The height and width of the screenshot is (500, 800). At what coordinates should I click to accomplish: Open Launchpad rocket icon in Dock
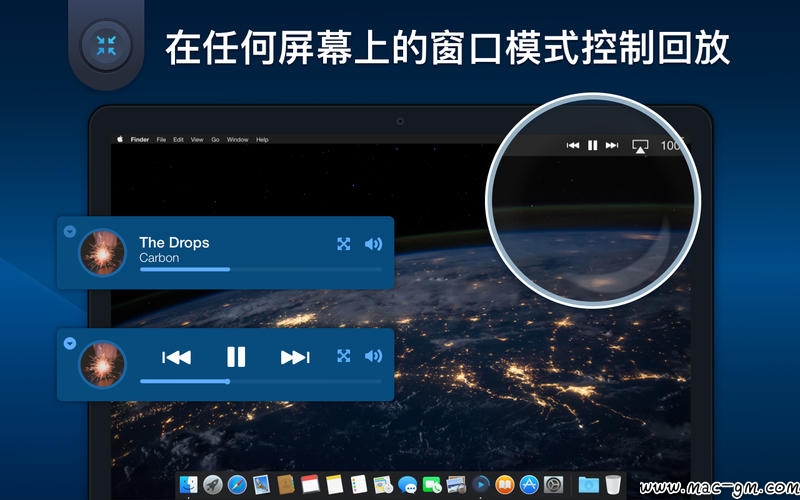(213, 484)
